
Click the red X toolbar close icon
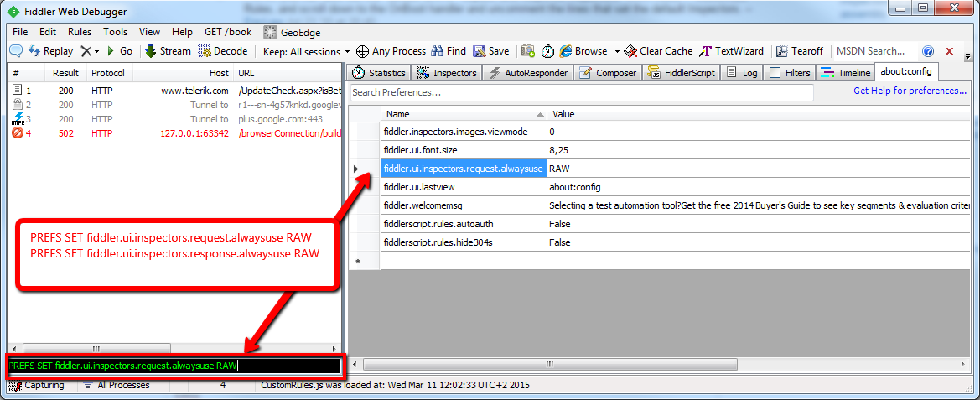[x=949, y=51]
